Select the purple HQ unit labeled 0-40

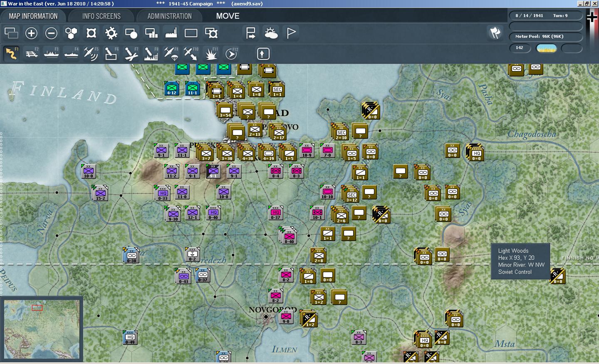pyautogui.click(x=213, y=213)
